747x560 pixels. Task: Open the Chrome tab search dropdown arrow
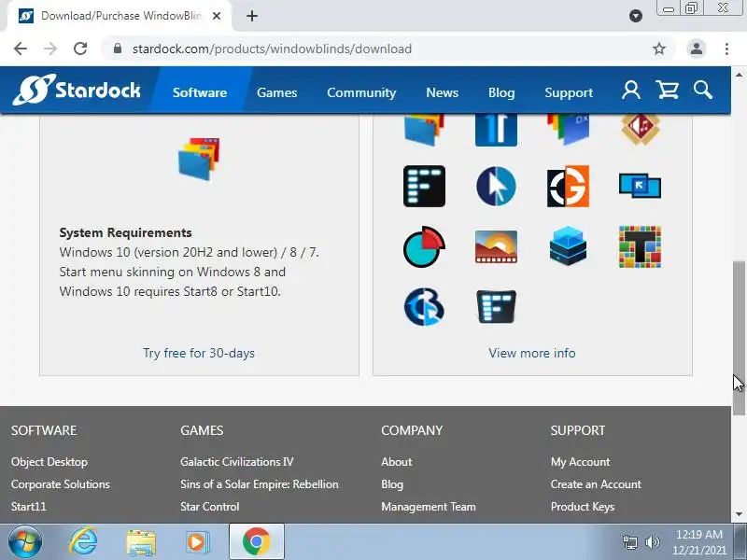[x=636, y=16]
